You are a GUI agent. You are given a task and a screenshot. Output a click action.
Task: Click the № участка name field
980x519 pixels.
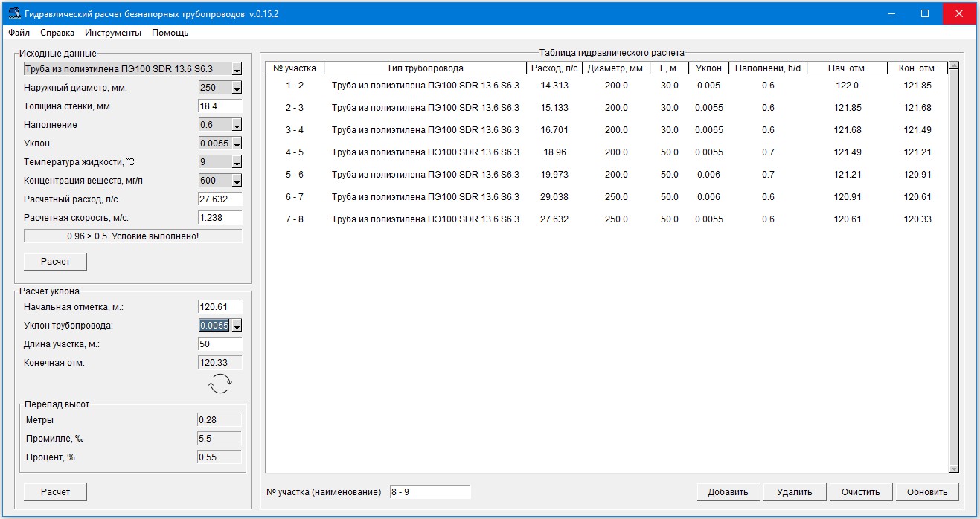pyautogui.click(x=430, y=492)
